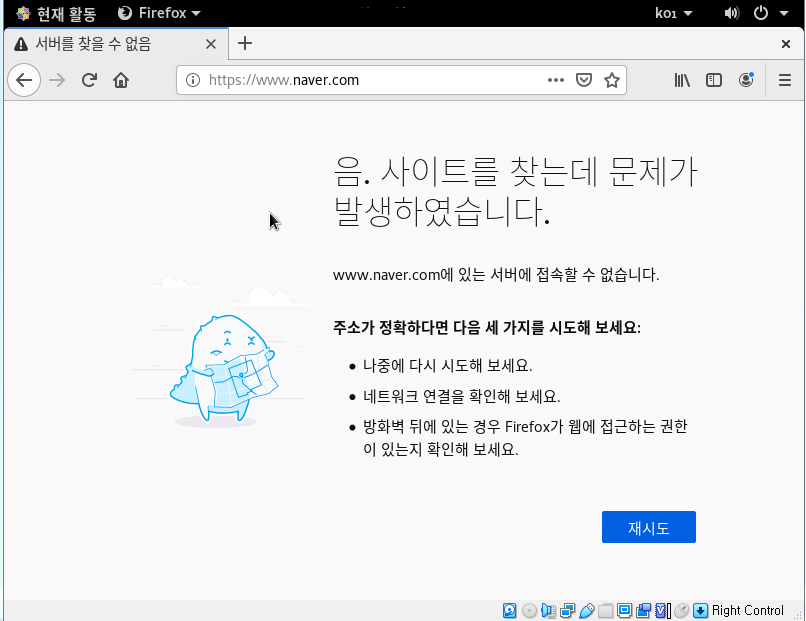Click the VirtualBox optical disc status icon
This screenshot has width=806, height=621.
click(529, 610)
